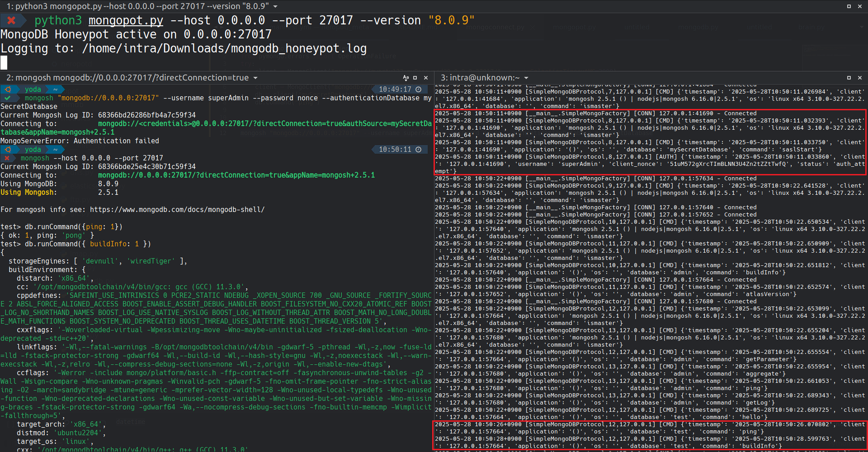Screen dimensions: 868x452
Task: Click the 'db.runCommand({ping: 1})' command line
Action: [x=74, y=227]
